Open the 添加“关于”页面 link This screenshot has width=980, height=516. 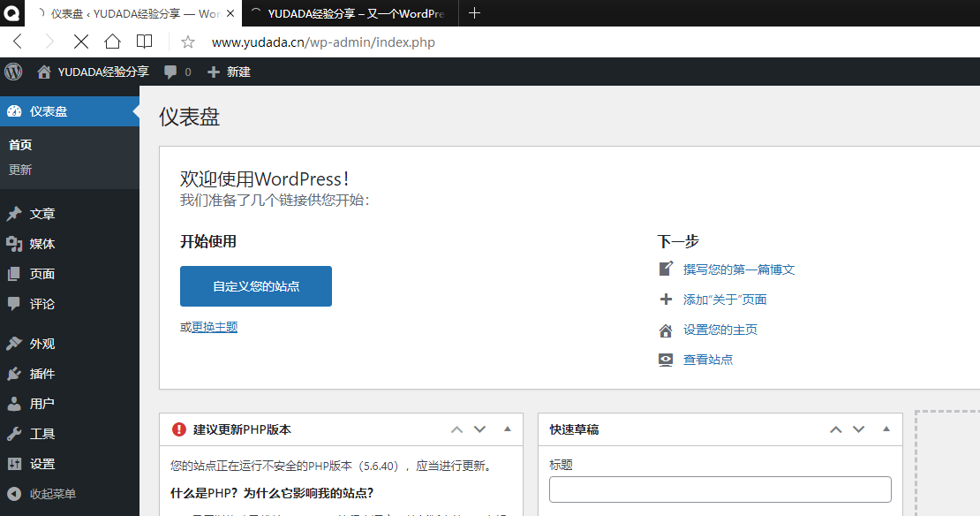[x=725, y=300]
